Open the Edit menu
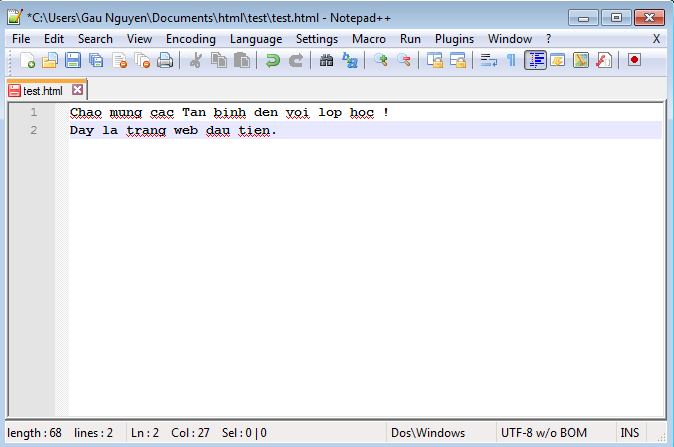This screenshot has width=674, height=447. click(54, 39)
